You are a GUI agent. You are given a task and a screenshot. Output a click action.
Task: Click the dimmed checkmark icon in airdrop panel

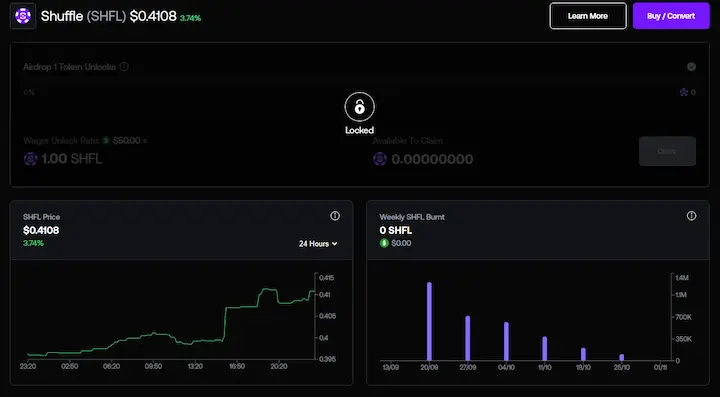pyautogui.click(x=691, y=67)
